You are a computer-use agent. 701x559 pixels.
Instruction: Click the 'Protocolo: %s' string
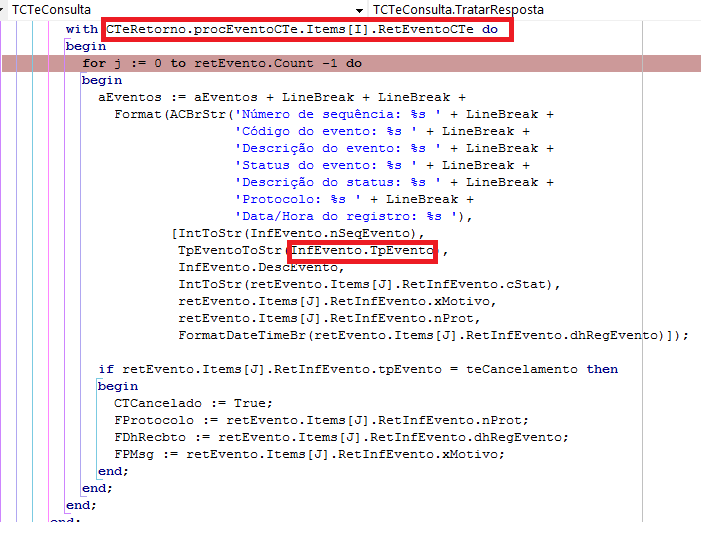298,199
